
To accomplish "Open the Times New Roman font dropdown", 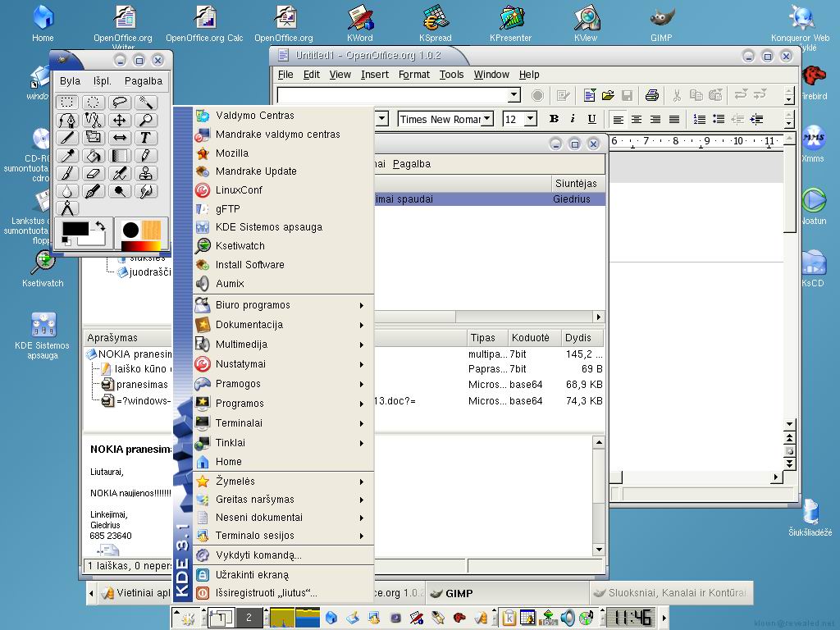I will click(486, 119).
